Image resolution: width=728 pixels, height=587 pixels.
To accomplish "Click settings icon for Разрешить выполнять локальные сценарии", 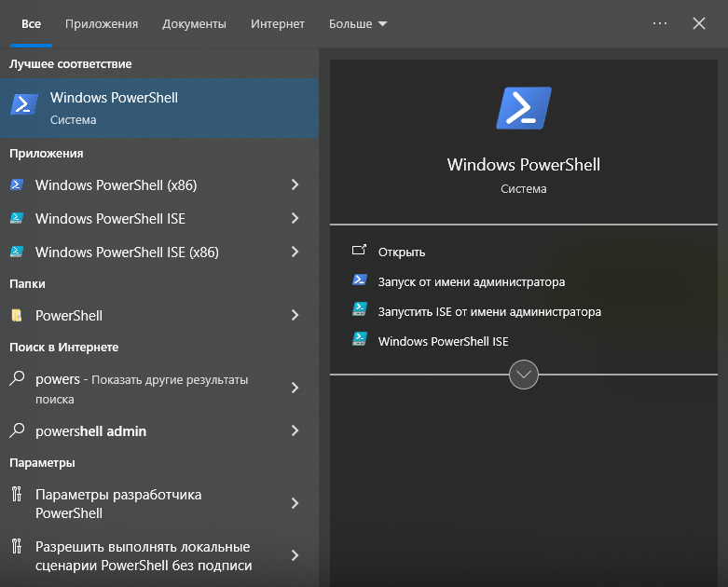I will pos(17,546).
